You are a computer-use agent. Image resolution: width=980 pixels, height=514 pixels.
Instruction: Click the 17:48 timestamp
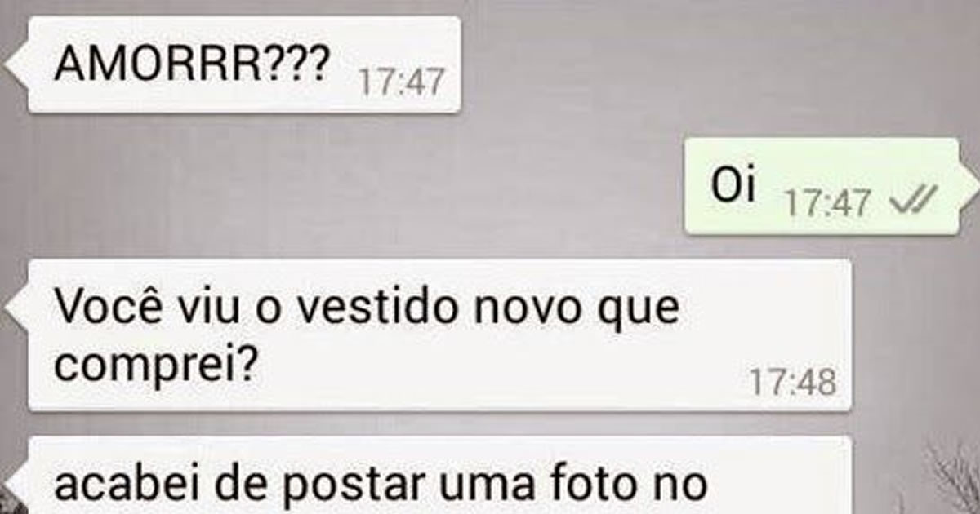(791, 382)
